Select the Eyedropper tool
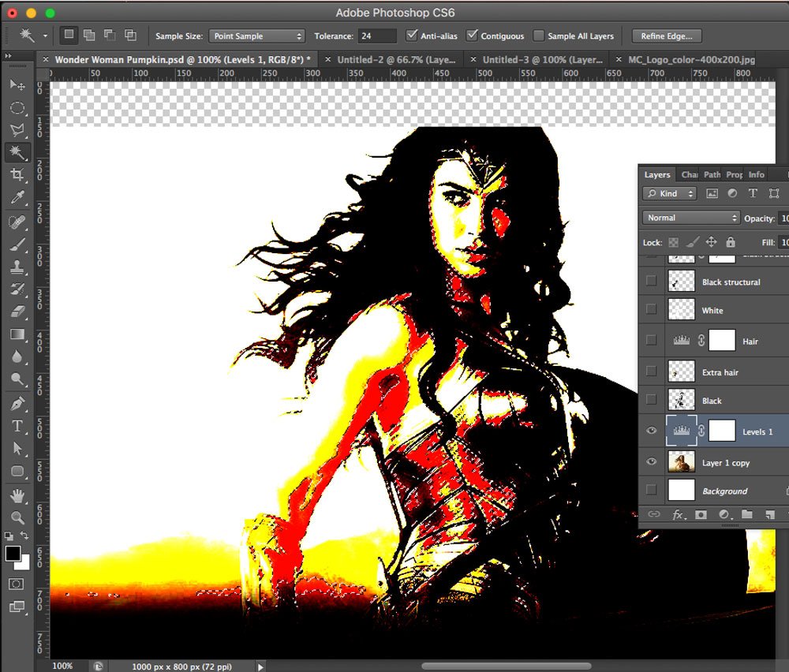This screenshot has width=789, height=672. (x=17, y=197)
